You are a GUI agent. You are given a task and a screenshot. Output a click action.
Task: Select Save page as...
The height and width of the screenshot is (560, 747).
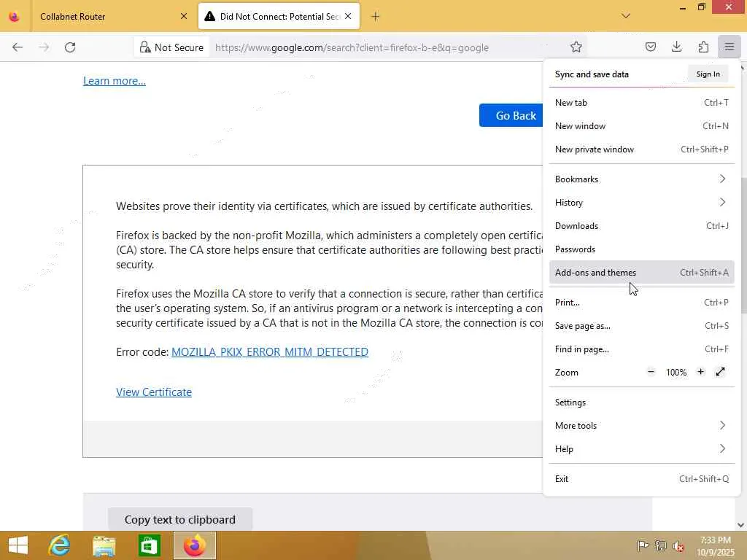click(641, 326)
